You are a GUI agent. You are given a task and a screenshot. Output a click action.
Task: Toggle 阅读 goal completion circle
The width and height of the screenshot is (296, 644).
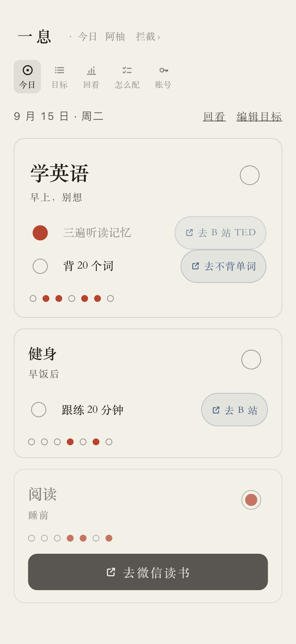[251, 500]
